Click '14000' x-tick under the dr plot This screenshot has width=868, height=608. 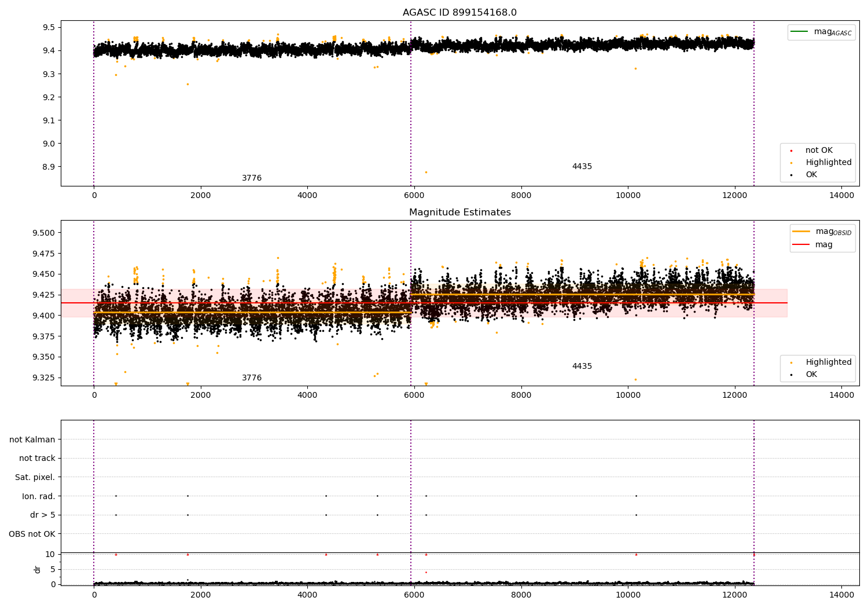point(841,595)
